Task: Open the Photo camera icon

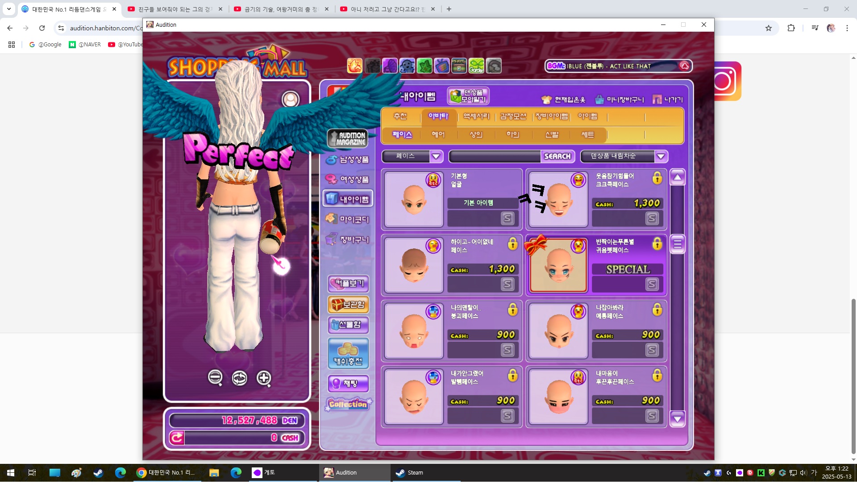Action: 459,66
